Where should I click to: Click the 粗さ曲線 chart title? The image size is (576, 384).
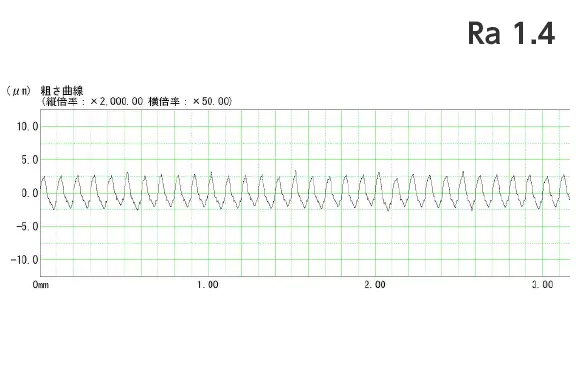pos(62,90)
